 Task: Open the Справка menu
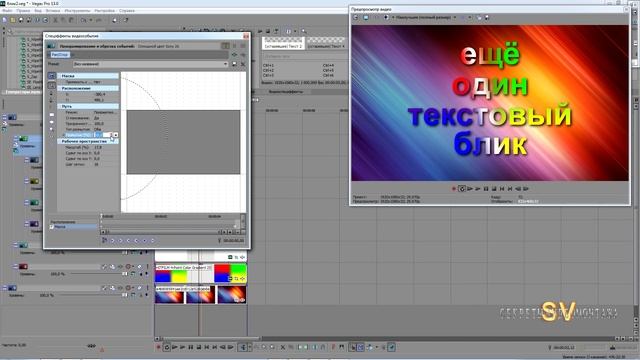click(127, 11)
